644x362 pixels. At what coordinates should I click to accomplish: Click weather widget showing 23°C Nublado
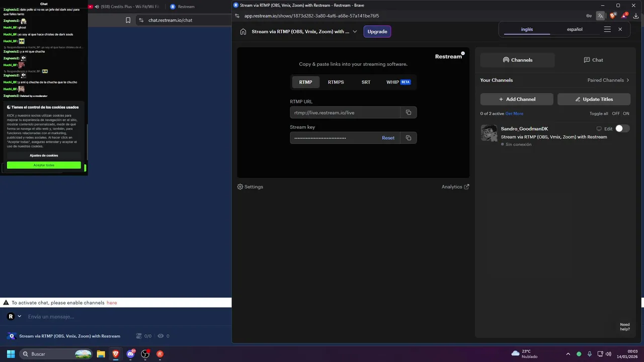click(x=524, y=354)
